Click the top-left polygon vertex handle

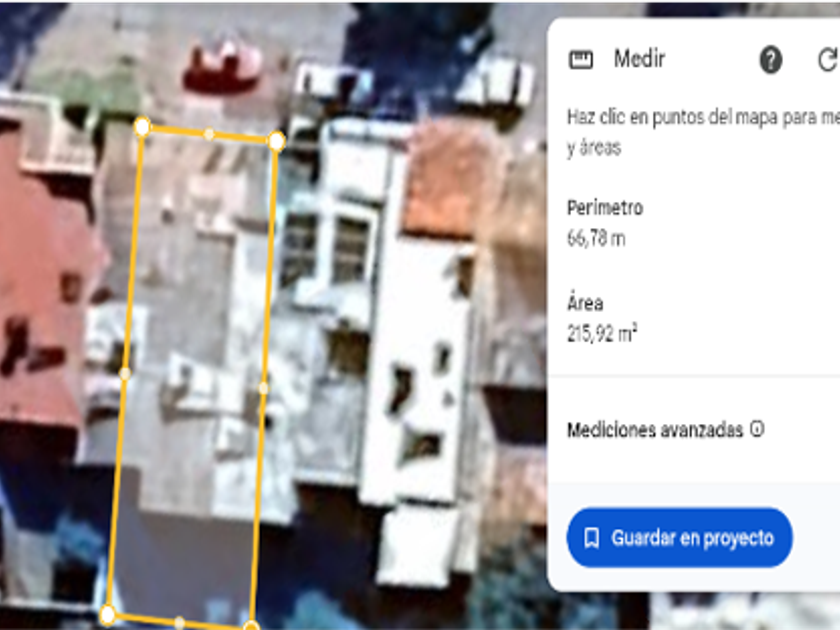142,127
